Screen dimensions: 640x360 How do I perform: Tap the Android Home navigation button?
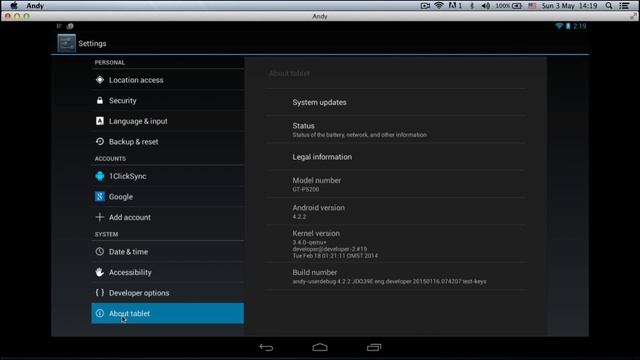[320, 347]
